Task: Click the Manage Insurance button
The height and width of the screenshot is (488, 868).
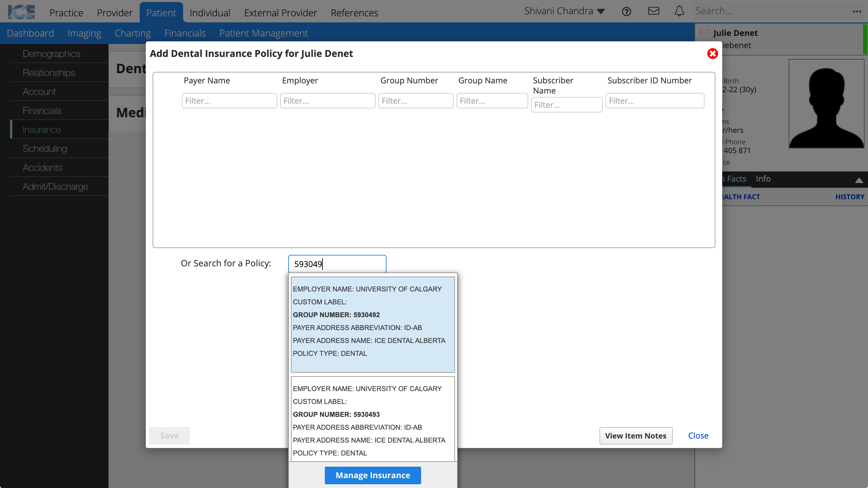Action: pos(373,475)
